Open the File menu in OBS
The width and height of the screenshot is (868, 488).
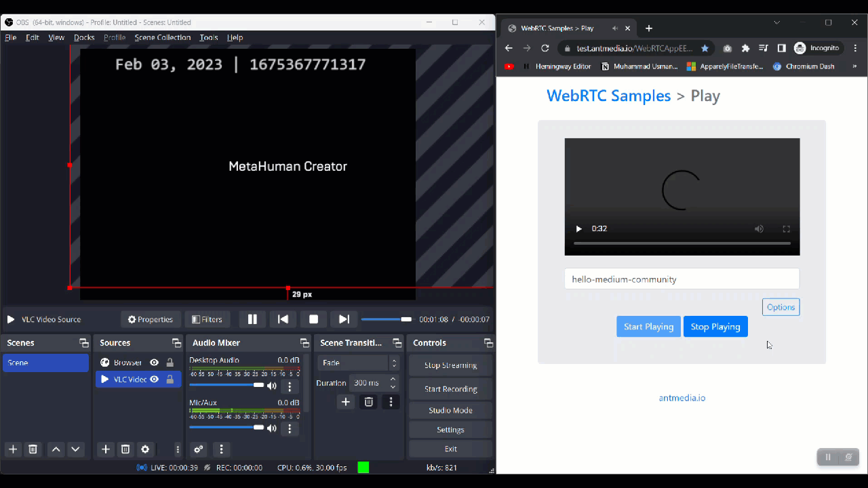click(10, 38)
